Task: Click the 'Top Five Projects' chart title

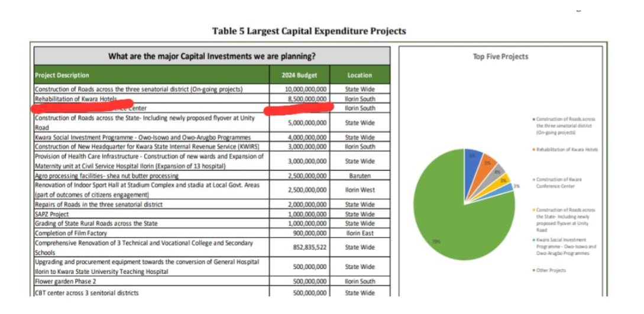Action: pos(500,57)
